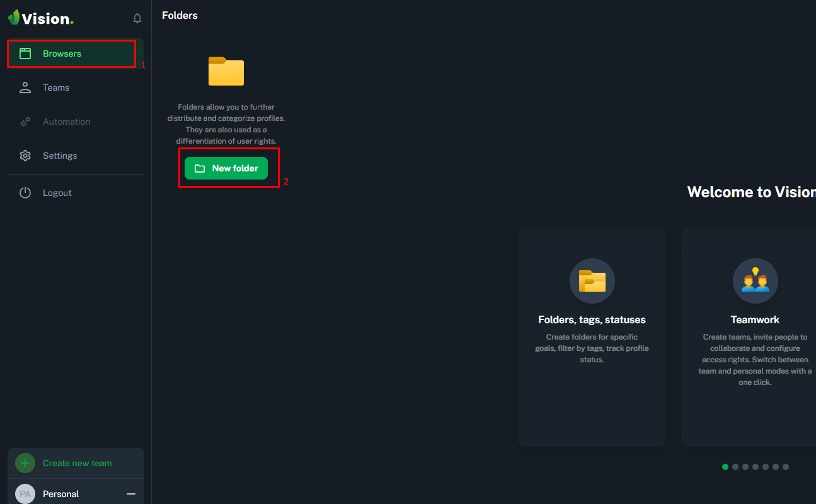816x504 pixels.
Task: Jump to the last carousel dot
Action: pyautogui.click(x=786, y=467)
